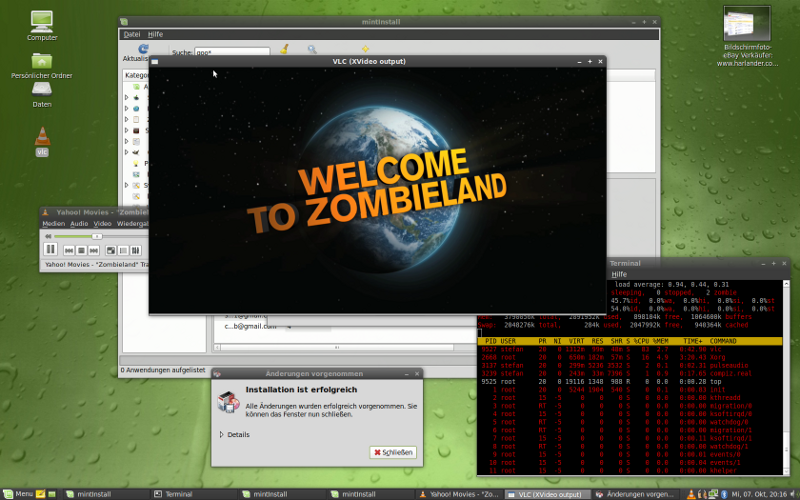This screenshot has width=800, height=500.
Task: Click the yellow star icon in mintInstall toolbar
Action: (365, 49)
